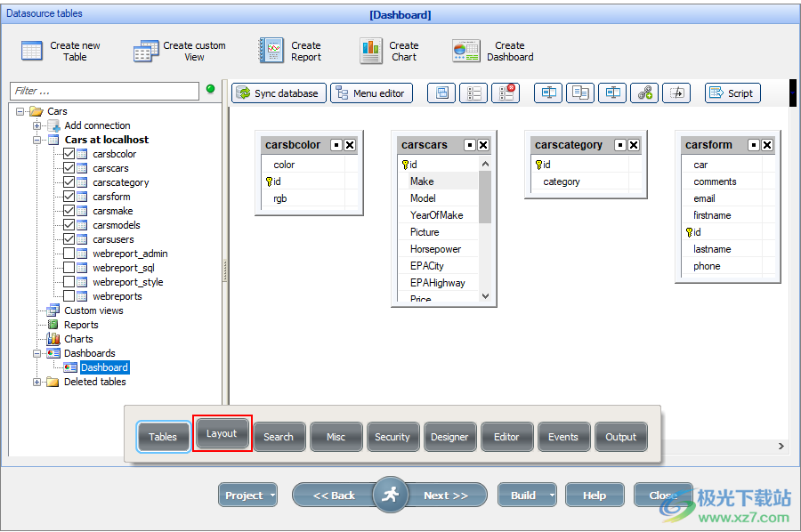This screenshot has width=801, height=532.
Task: Close the carsform table box
Action: [x=767, y=145]
